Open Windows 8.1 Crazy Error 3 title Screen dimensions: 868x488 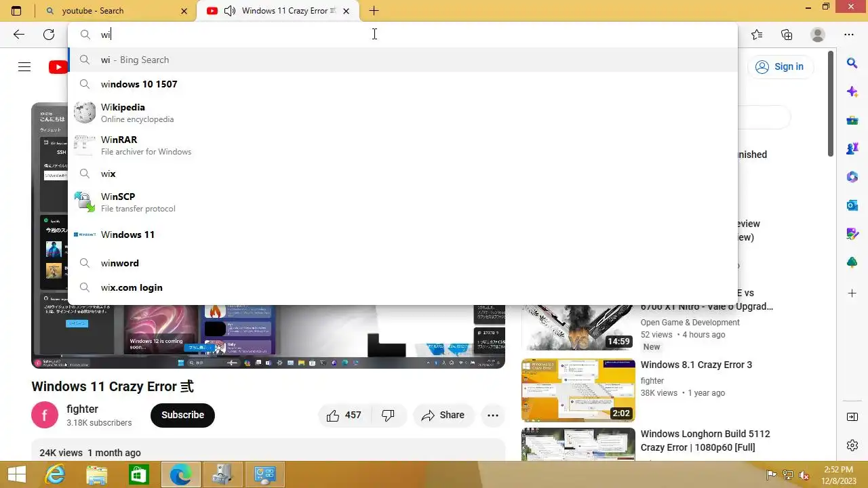[x=696, y=365]
